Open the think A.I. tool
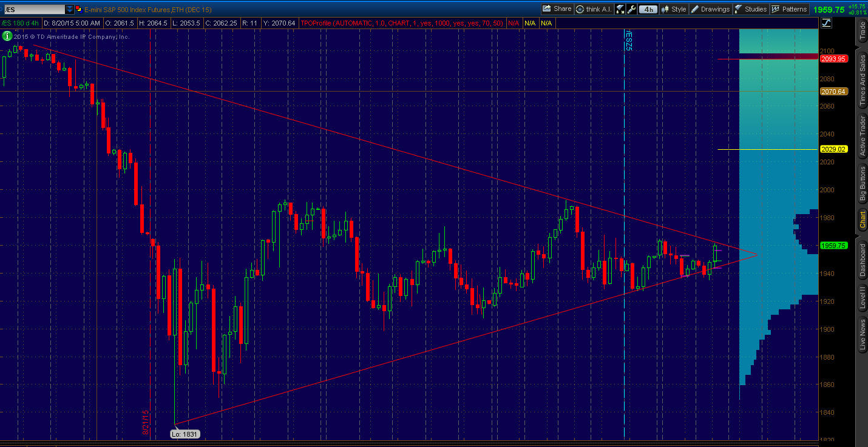This screenshot has width=868, height=447. [x=594, y=9]
